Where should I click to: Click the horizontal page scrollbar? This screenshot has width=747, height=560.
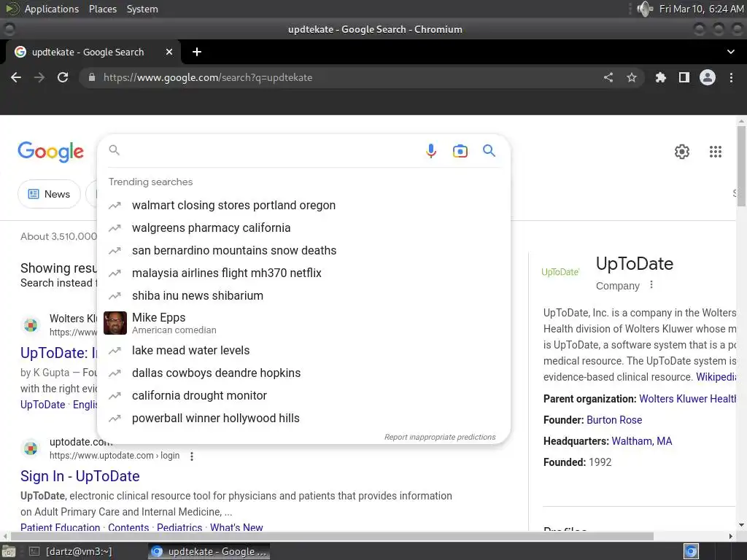point(332,536)
